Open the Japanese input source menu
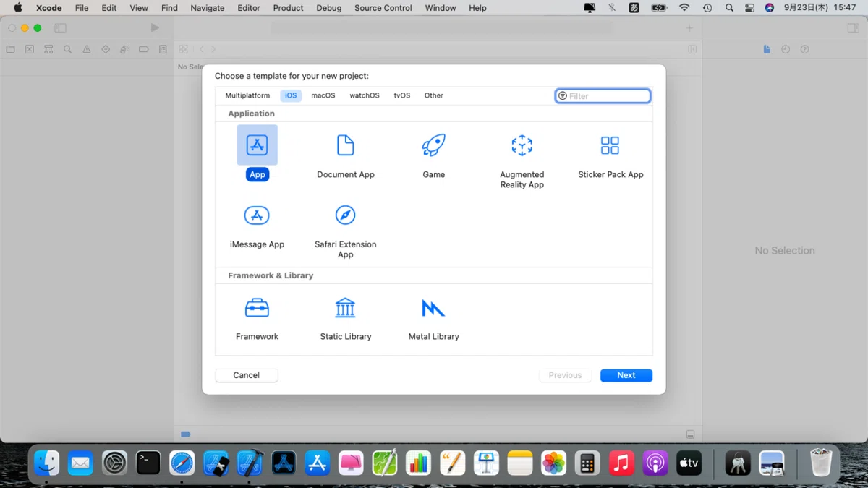This screenshot has height=488, width=868. click(x=634, y=8)
